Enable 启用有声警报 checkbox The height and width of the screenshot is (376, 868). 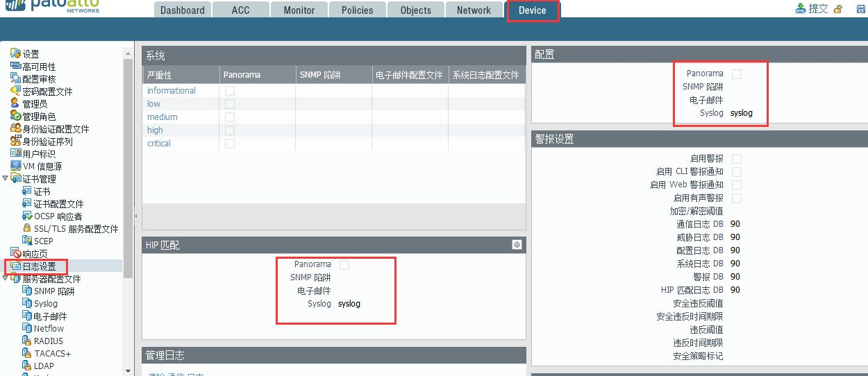pos(737,198)
